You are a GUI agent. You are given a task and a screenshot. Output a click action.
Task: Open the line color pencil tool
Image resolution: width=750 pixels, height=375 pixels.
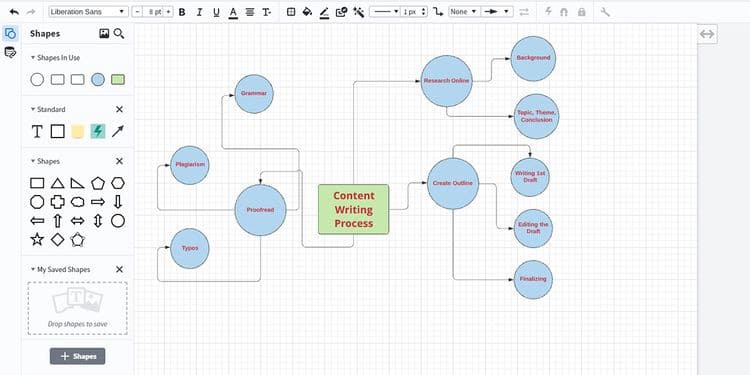(324, 12)
